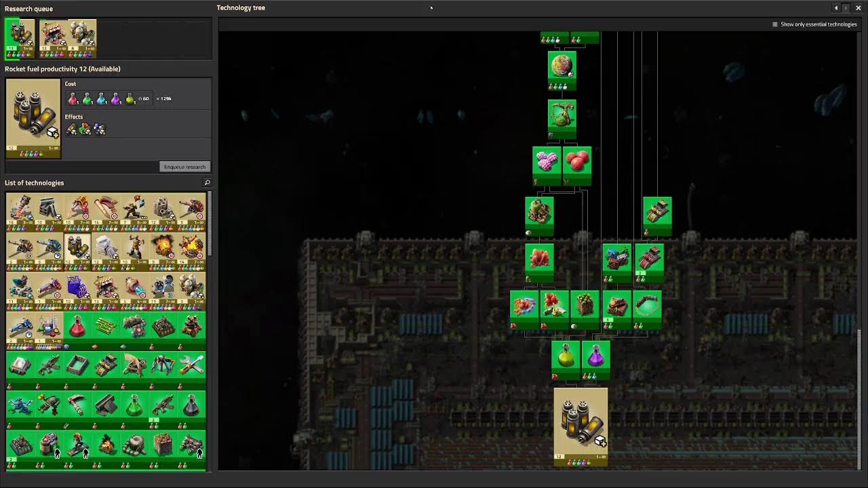Click the Rocket fuel productivity 12 (Available) title
The height and width of the screenshot is (488, 868).
[62, 69]
